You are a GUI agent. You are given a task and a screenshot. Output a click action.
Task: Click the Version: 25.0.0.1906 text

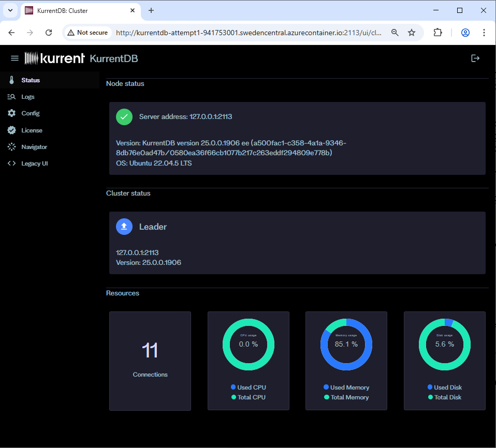pos(149,262)
